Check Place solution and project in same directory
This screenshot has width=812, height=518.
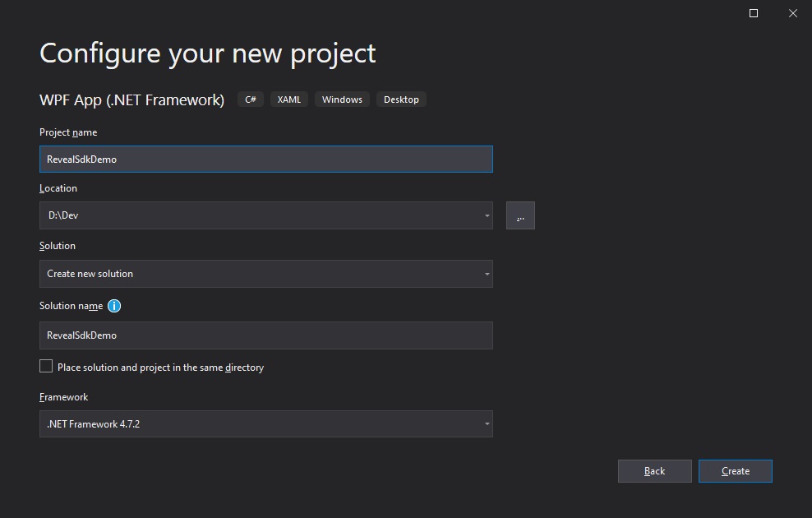pos(46,366)
